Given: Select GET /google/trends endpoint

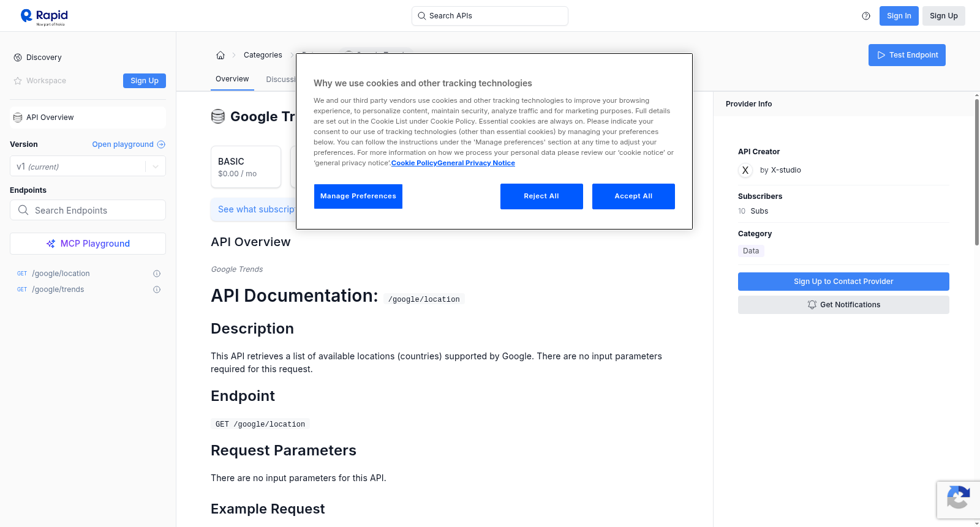Looking at the screenshot, I should pyautogui.click(x=88, y=290).
